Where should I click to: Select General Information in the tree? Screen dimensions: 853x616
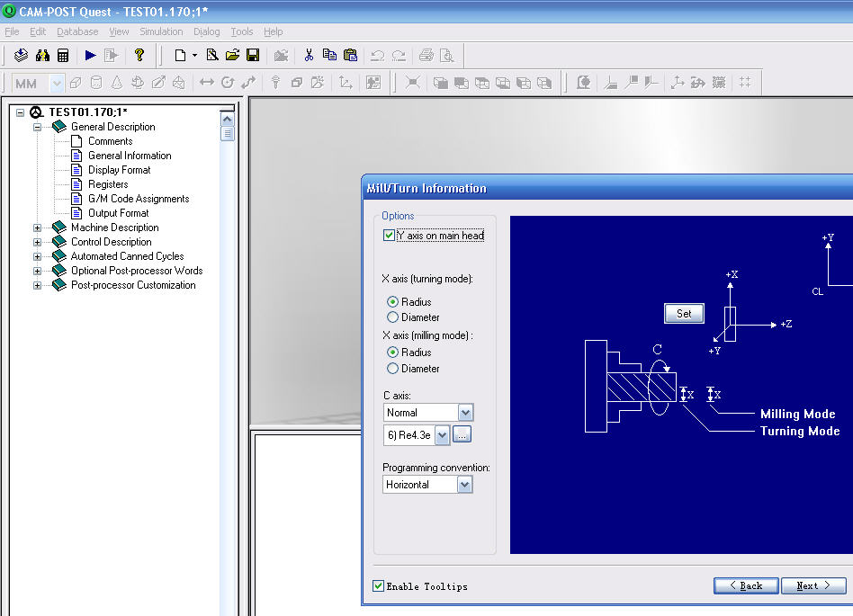click(x=130, y=156)
